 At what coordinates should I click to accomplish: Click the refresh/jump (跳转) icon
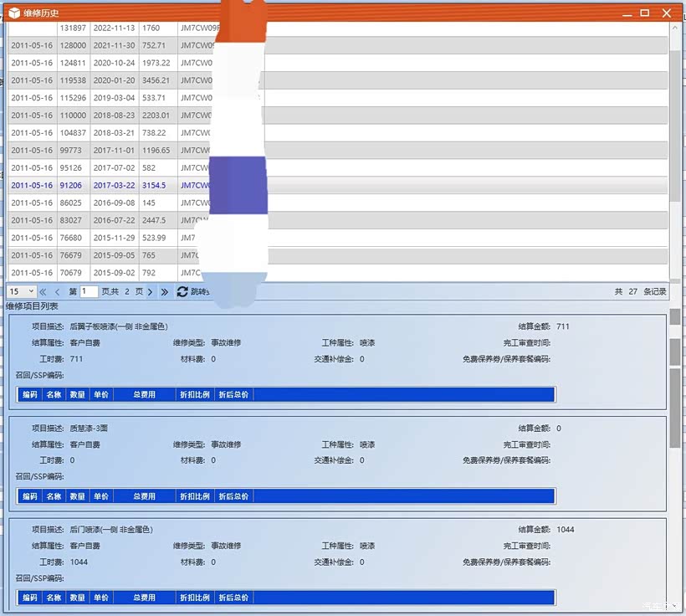pyautogui.click(x=182, y=292)
